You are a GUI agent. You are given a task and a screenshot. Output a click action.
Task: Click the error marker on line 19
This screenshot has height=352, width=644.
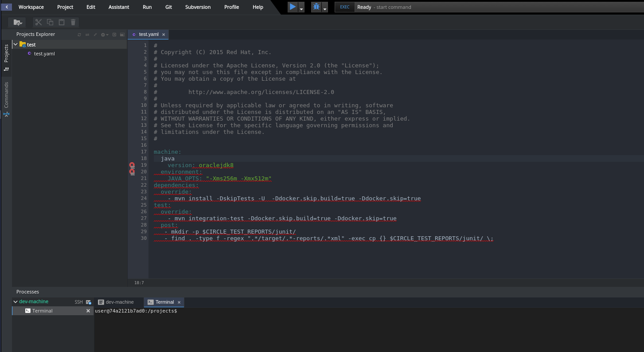point(132,165)
